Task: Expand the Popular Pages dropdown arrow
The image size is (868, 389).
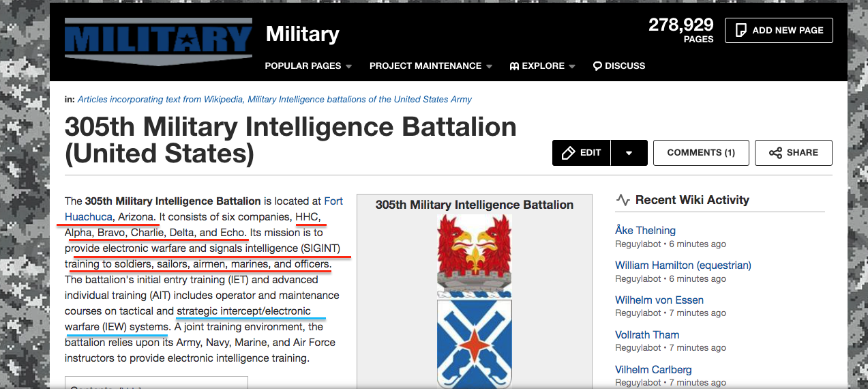Action: point(348,67)
